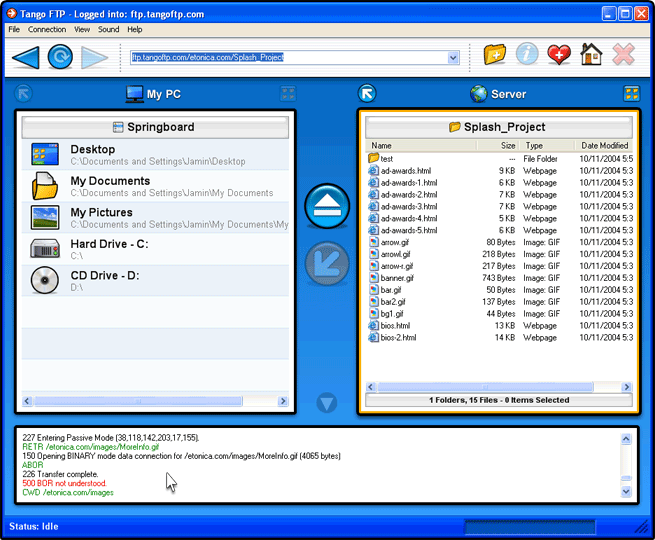
Task: Click the round Upload button
Action: coord(327,206)
